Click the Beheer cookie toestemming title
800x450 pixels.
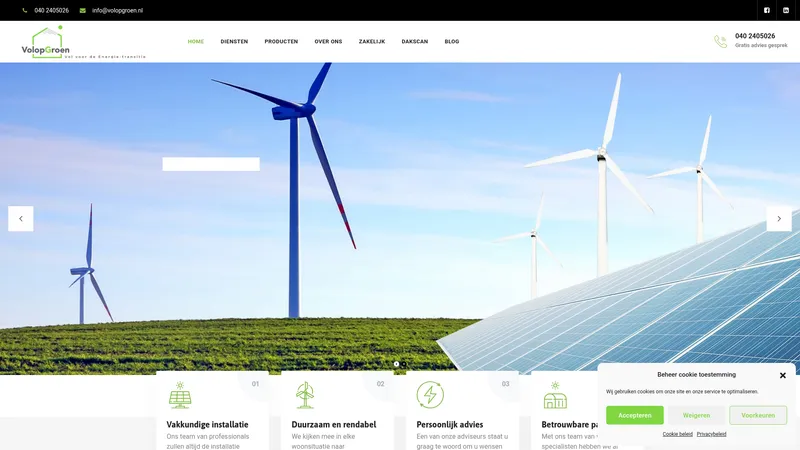click(696, 374)
